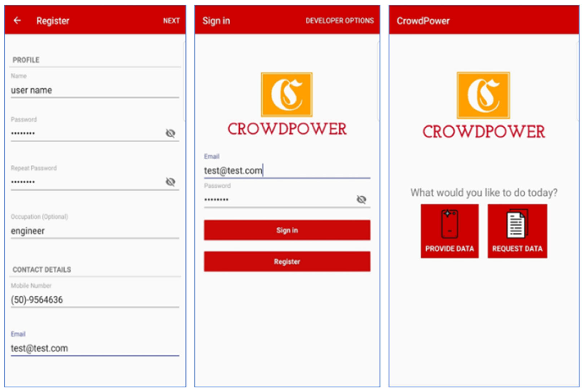Tap the phone icon above PROVIDE DATA
The height and width of the screenshot is (392, 583).
[449, 224]
